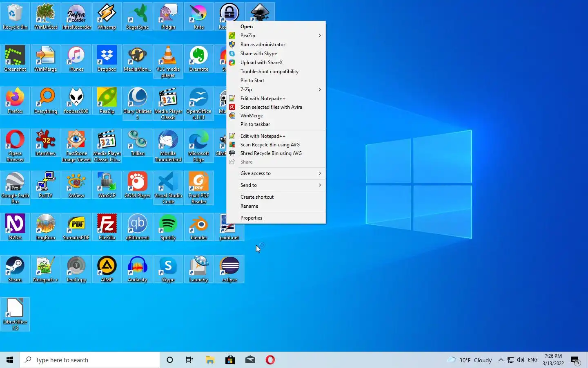Select the eclipse desktop icon
Image resolution: width=588 pixels, height=368 pixels.
click(x=229, y=269)
